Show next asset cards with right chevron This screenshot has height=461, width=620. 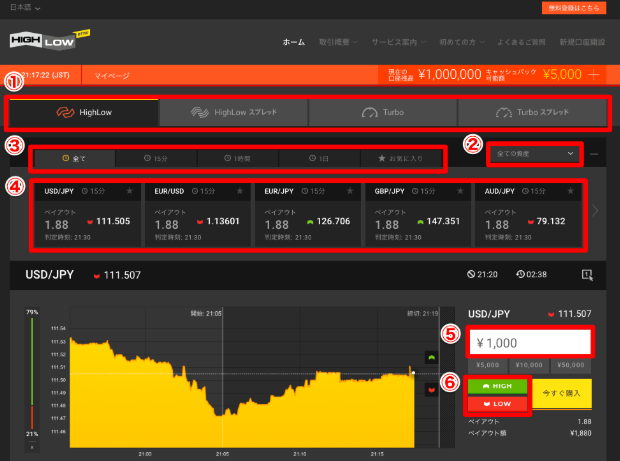(x=595, y=211)
